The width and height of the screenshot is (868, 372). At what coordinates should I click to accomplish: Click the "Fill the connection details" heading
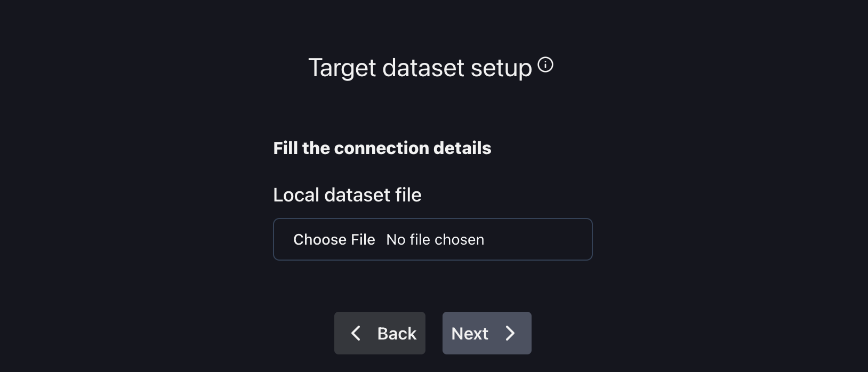pos(382,148)
